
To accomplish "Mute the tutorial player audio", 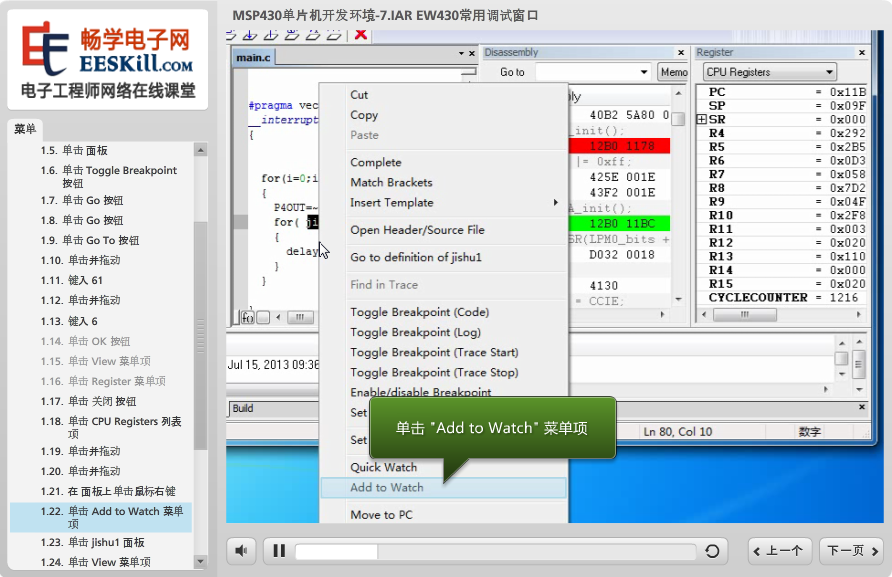I will [242, 551].
